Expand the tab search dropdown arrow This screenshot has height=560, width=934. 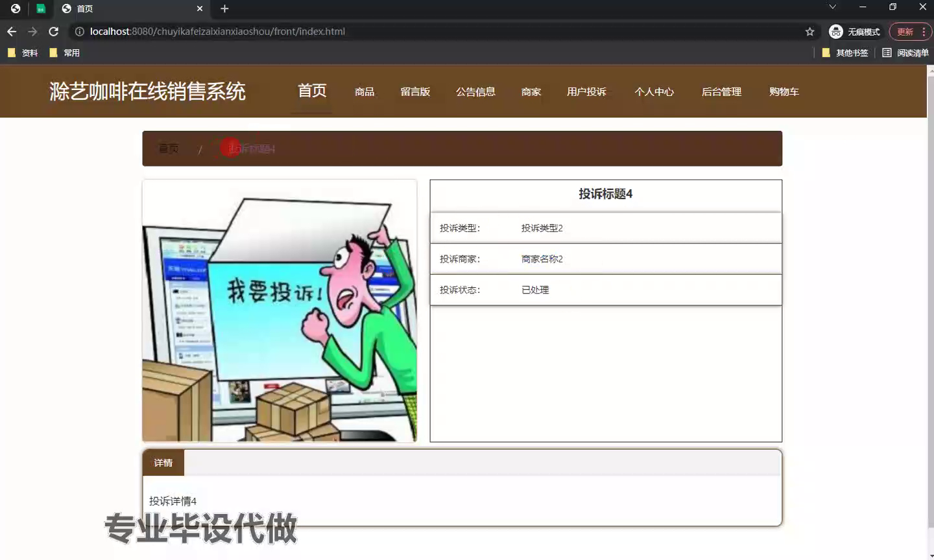pos(832,7)
